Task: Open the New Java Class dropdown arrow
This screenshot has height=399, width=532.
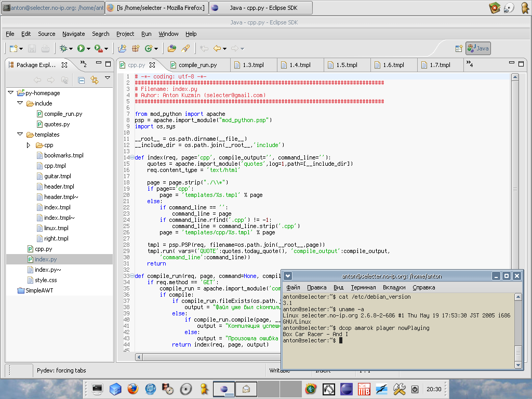Action: click(x=156, y=49)
